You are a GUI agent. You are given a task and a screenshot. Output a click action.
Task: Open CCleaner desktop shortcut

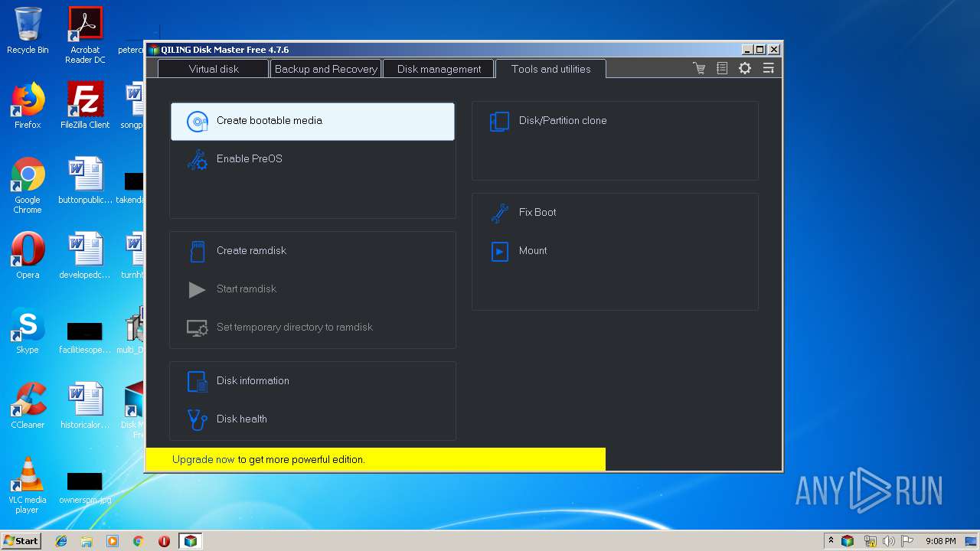[28, 406]
